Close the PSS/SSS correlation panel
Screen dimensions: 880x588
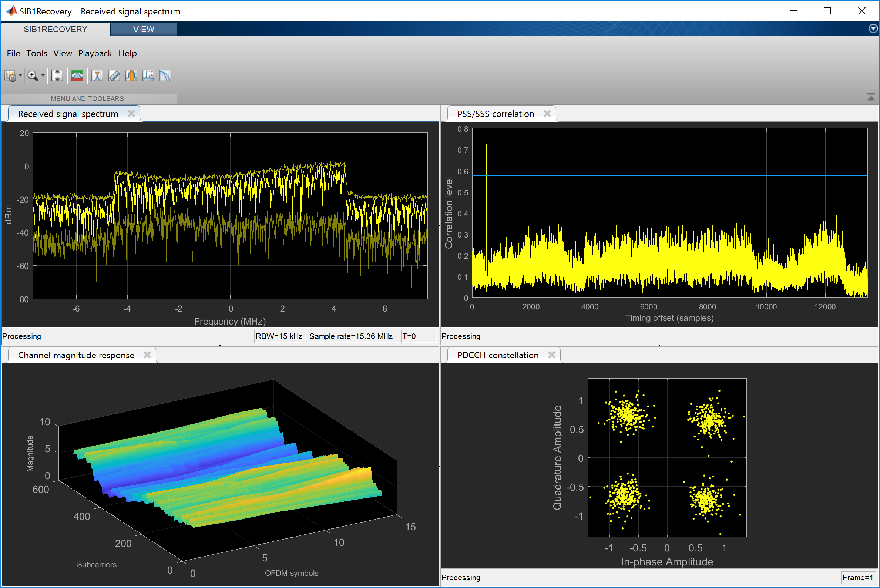click(x=547, y=114)
